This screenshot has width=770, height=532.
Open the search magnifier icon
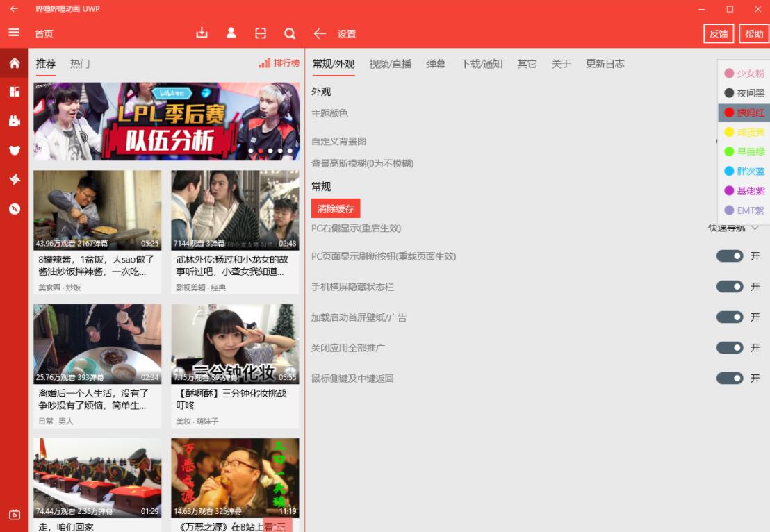[290, 33]
